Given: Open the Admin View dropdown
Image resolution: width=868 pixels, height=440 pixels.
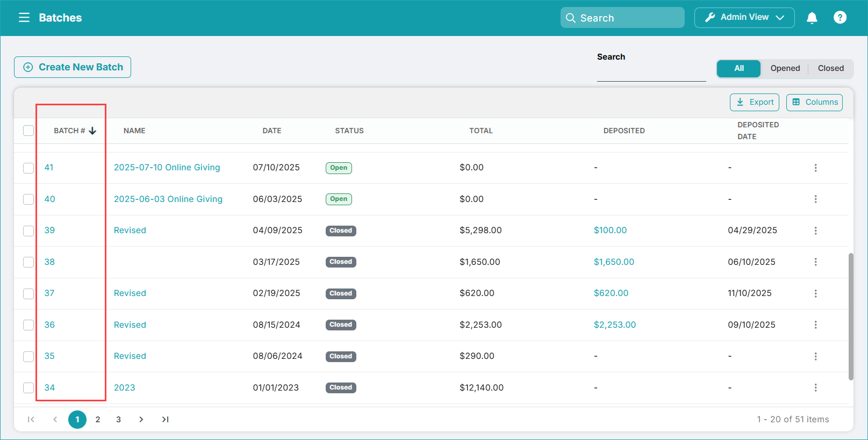Looking at the screenshot, I should [744, 18].
